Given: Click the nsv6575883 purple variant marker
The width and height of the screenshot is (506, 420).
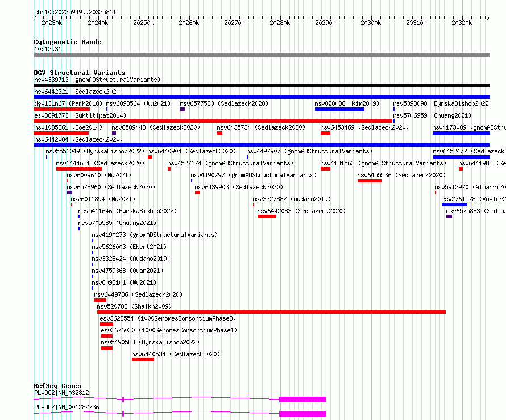Looking at the screenshot, I should click(x=449, y=217).
